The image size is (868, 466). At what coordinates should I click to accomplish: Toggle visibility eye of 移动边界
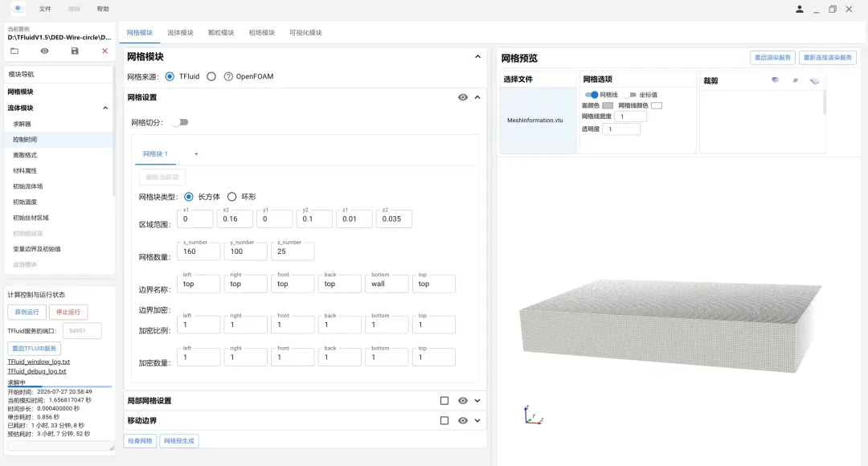(463, 421)
